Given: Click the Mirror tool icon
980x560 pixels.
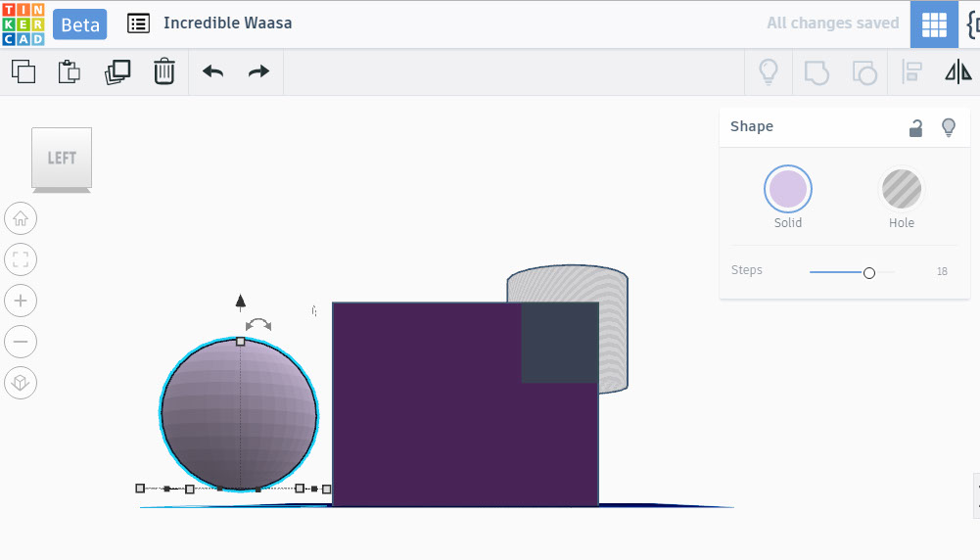Looking at the screenshot, I should coord(957,71).
